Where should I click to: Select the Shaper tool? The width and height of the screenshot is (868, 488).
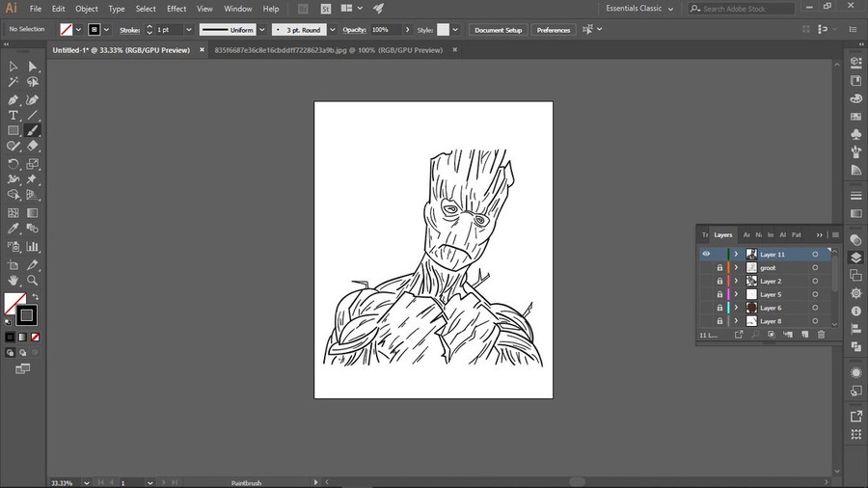click(13, 146)
